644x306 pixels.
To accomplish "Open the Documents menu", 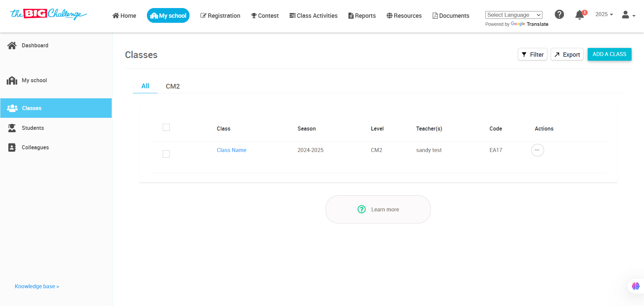I will (451, 15).
